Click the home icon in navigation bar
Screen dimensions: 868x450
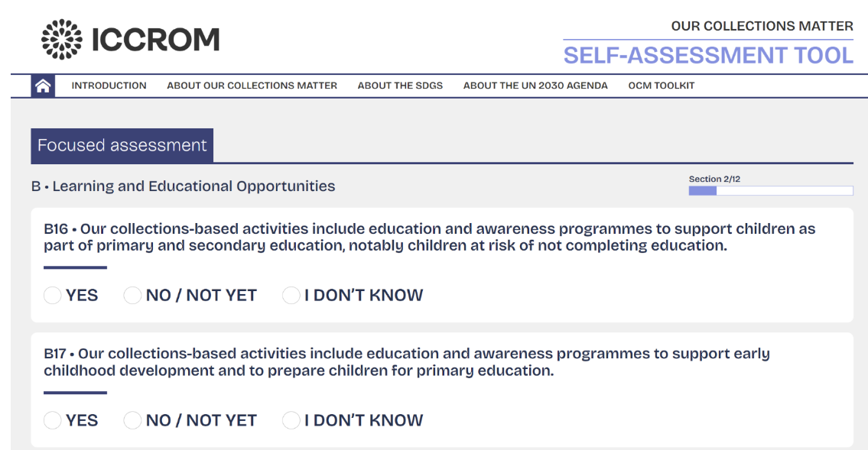tap(44, 86)
